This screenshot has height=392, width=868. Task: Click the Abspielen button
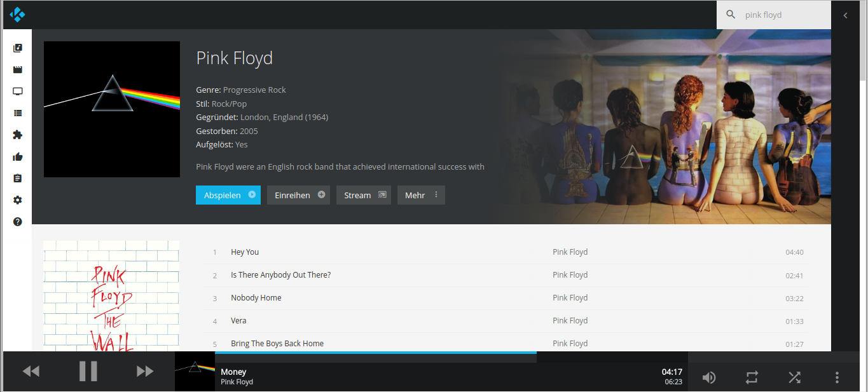coord(228,195)
